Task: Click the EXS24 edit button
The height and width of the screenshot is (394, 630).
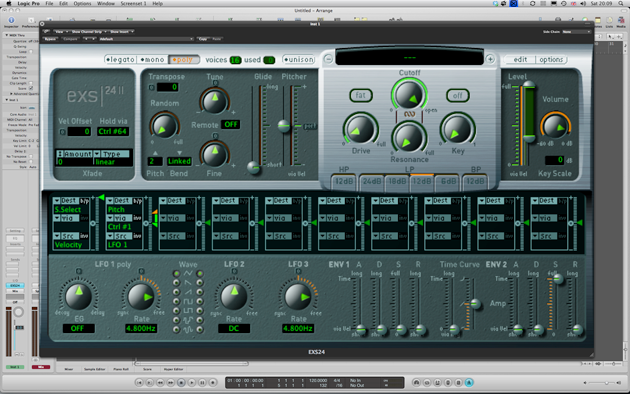Action: coord(520,59)
